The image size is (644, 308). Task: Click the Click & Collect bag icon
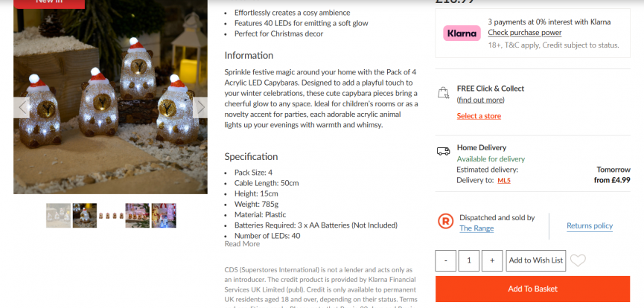pyautogui.click(x=443, y=93)
